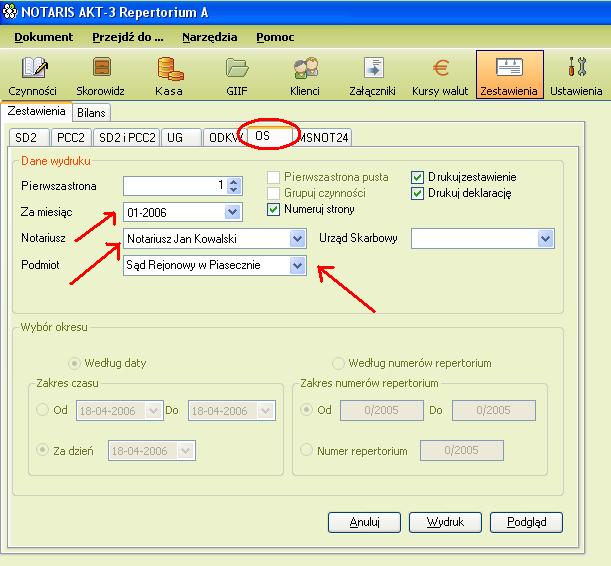Select Według daty radio button
The width and height of the screenshot is (611, 566).
click(74, 363)
